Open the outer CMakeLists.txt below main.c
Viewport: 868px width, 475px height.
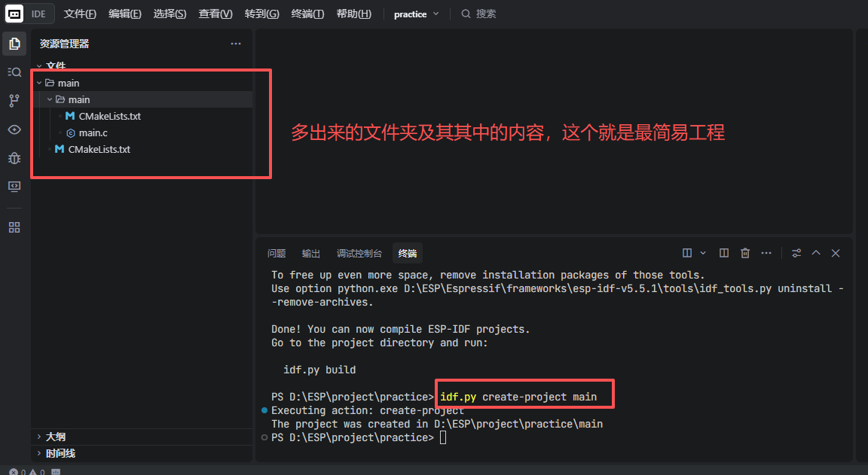pyautogui.click(x=143, y=149)
